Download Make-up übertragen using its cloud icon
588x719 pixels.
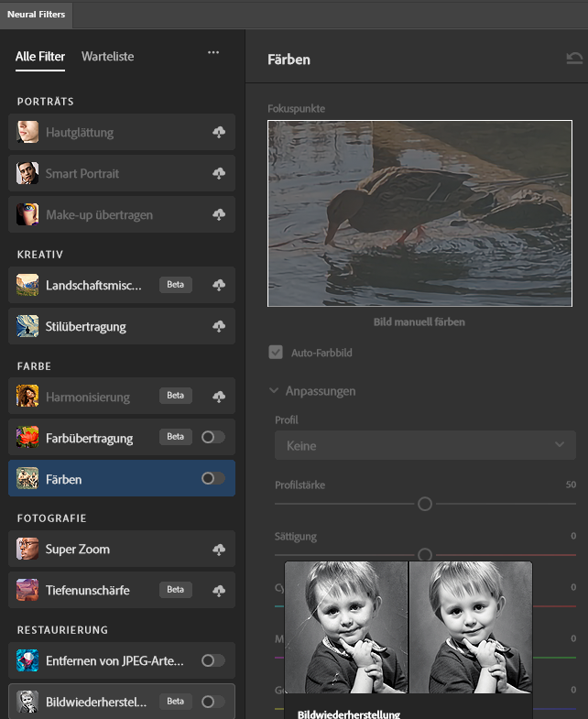point(218,215)
